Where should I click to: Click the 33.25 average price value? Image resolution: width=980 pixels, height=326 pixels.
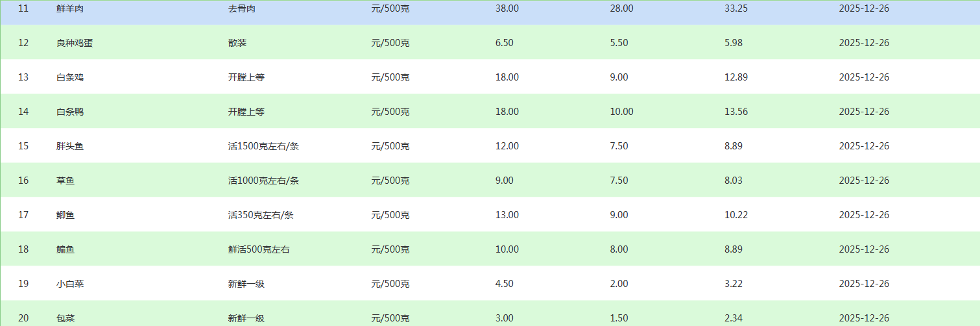tap(736, 8)
